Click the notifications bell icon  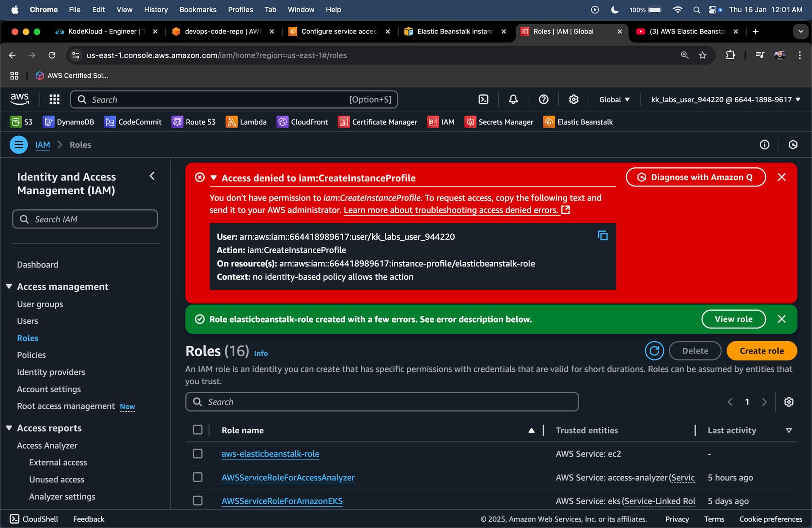tap(513, 100)
